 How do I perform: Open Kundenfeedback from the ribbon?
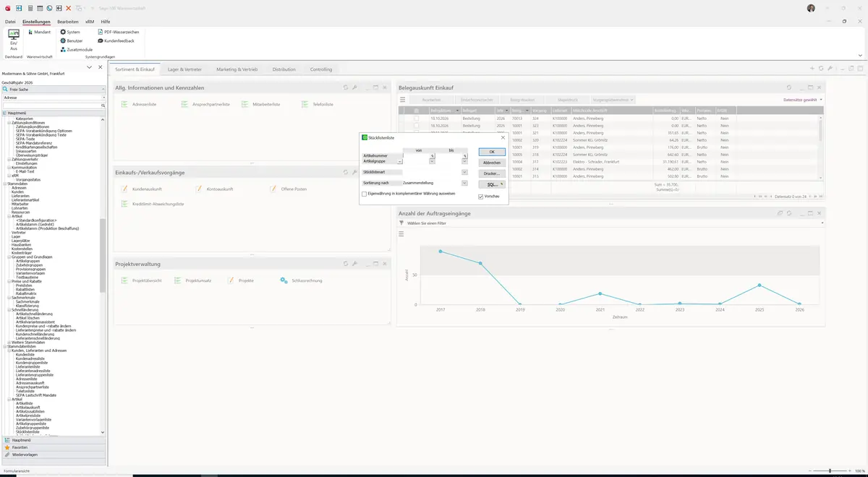(x=116, y=40)
